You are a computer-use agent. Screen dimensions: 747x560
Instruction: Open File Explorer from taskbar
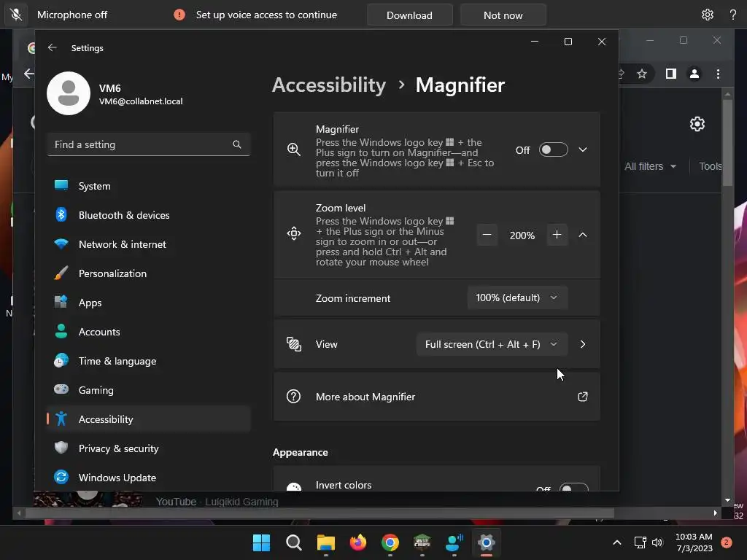[326, 542]
